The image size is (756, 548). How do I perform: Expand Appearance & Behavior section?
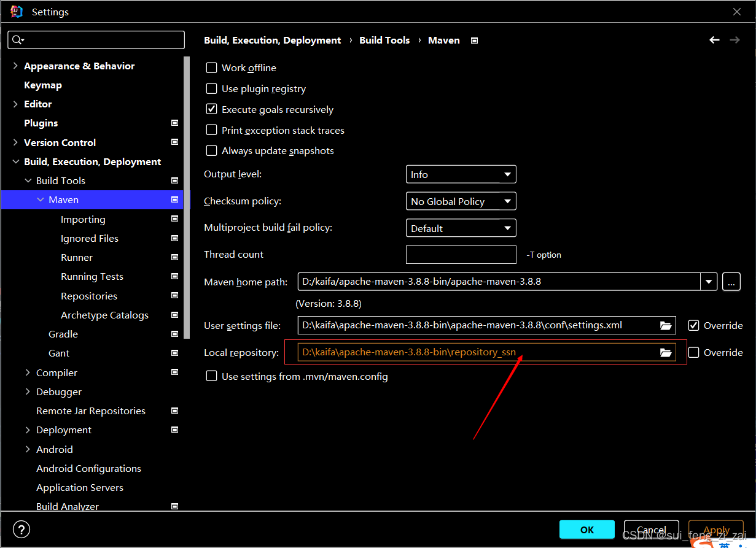click(x=15, y=66)
